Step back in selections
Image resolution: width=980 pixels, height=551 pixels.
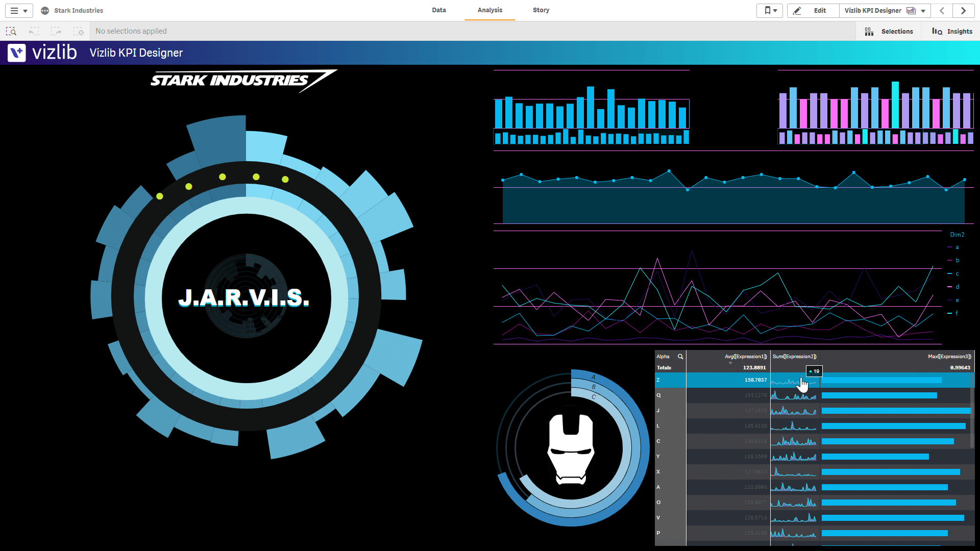[34, 31]
